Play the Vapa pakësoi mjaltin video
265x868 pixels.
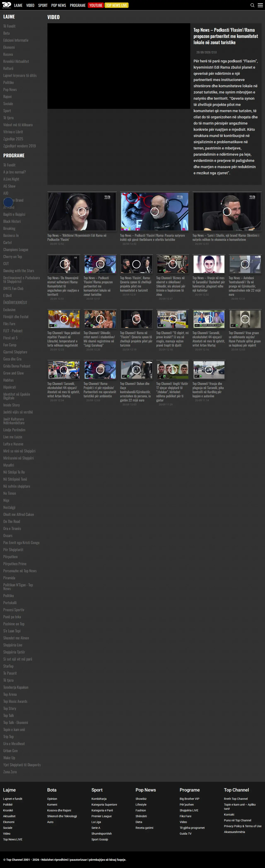[x=64, y=319]
